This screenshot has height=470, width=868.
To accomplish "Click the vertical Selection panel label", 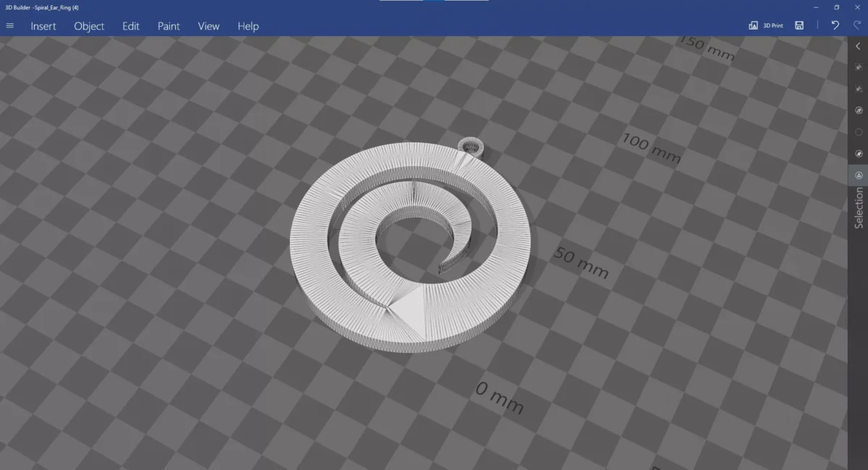I will 859,208.
